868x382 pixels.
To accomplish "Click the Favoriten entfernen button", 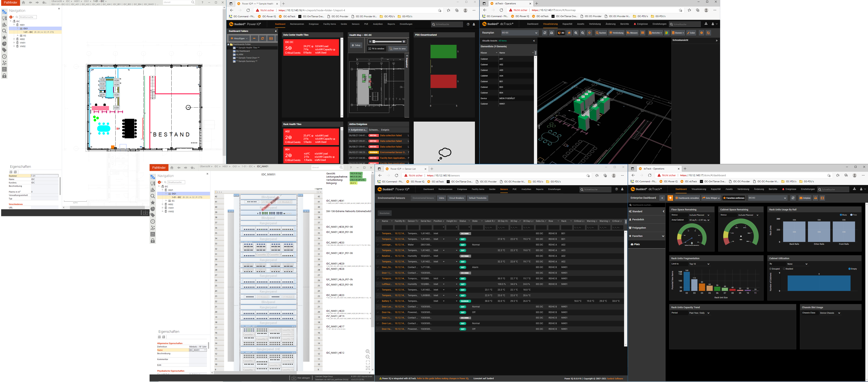I will point(734,198).
